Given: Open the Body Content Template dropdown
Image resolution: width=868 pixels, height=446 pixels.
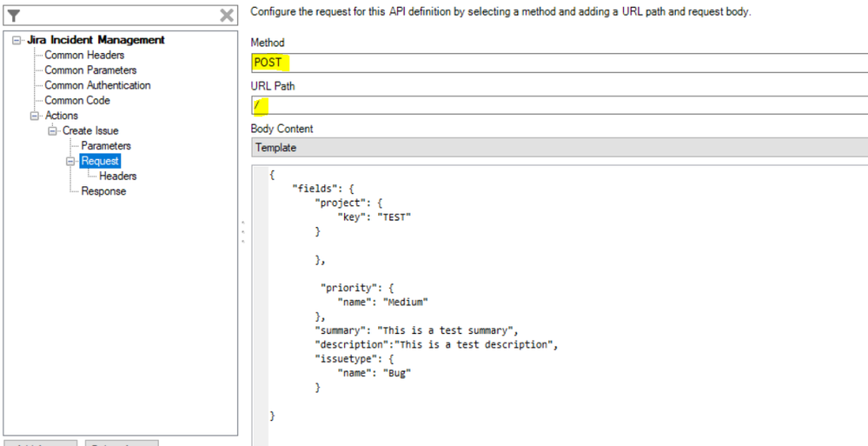Looking at the screenshot, I should pyautogui.click(x=559, y=148).
